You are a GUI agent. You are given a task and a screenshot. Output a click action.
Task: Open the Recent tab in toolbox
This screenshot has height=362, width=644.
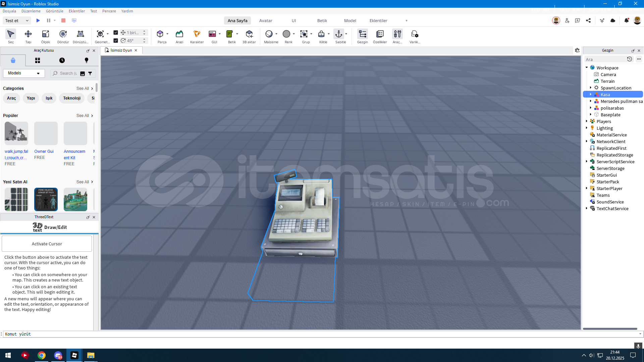click(62, 60)
